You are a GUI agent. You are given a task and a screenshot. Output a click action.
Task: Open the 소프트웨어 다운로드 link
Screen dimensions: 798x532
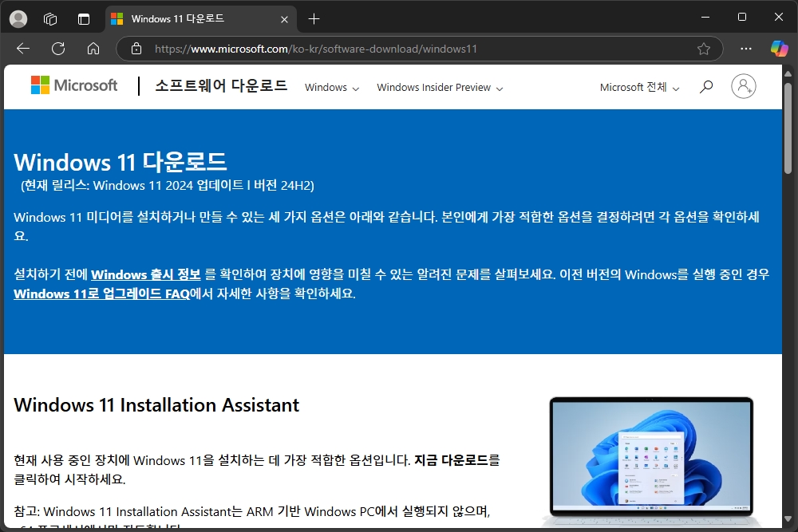tap(221, 85)
